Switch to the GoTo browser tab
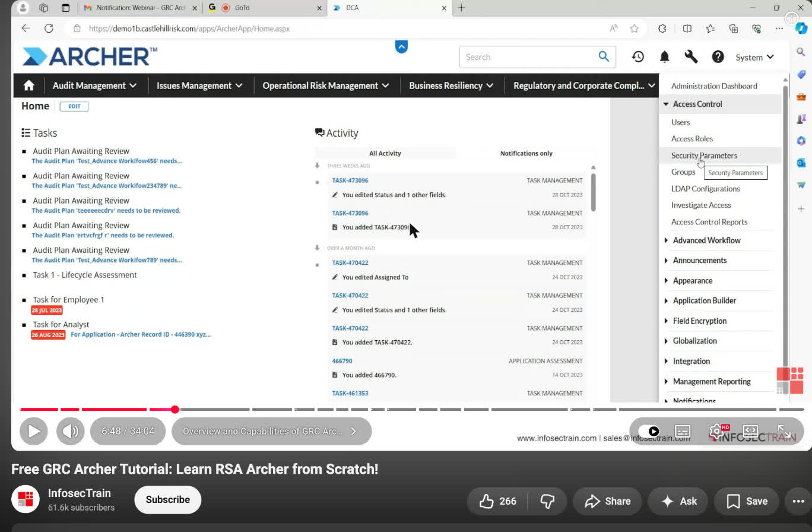 tap(265, 8)
